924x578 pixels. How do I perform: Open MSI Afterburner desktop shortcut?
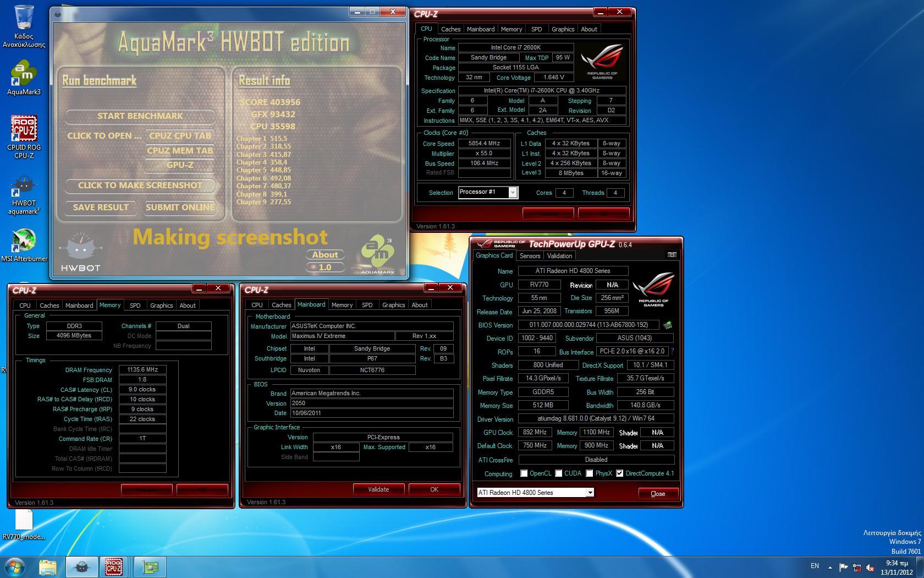tap(24, 246)
